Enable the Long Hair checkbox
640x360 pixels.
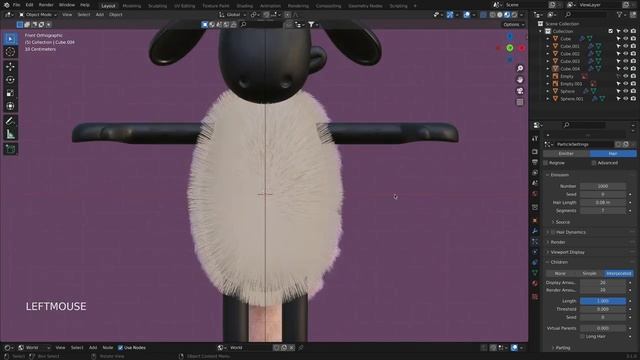click(x=582, y=336)
